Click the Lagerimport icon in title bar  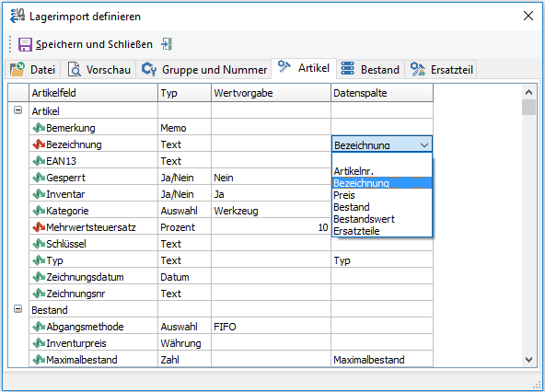(x=17, y=16)
